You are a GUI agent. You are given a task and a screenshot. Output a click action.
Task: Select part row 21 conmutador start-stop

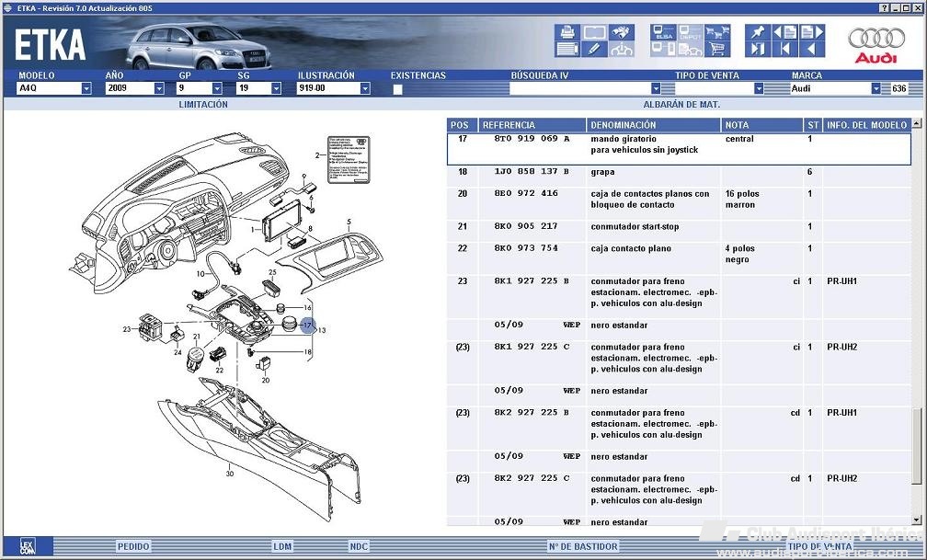pyautogui.click(x=679, y=226)
